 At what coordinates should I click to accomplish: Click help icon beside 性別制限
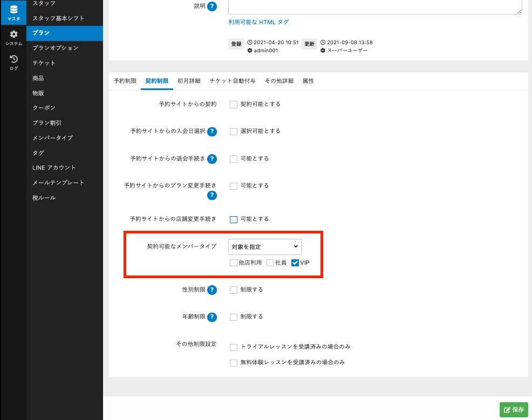pyautogui.click(x=212, y=290)
